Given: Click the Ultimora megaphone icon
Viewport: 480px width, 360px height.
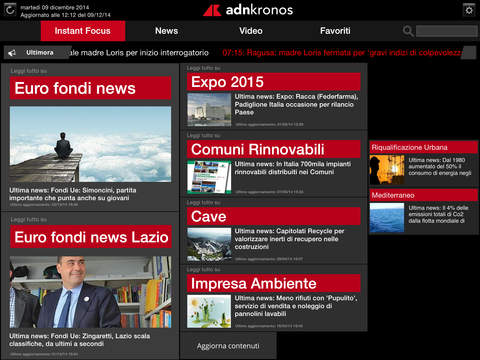Looking at the screenshot, I should [12, 53].
